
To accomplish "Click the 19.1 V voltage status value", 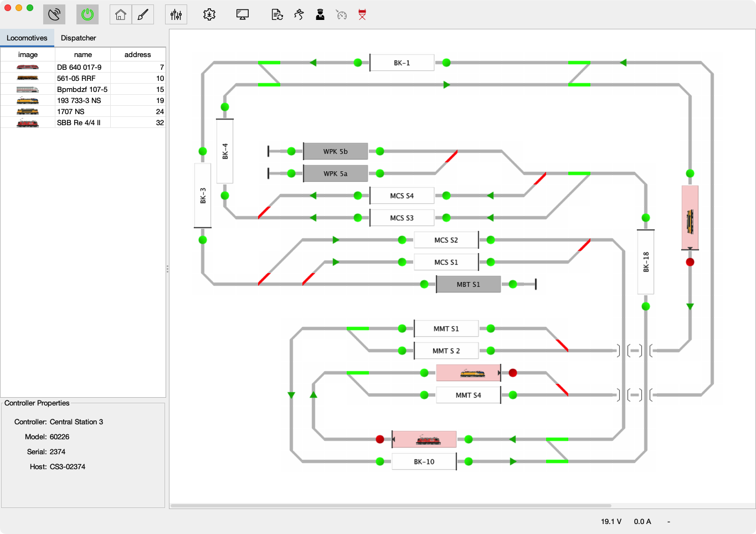I will coord(611,521).
